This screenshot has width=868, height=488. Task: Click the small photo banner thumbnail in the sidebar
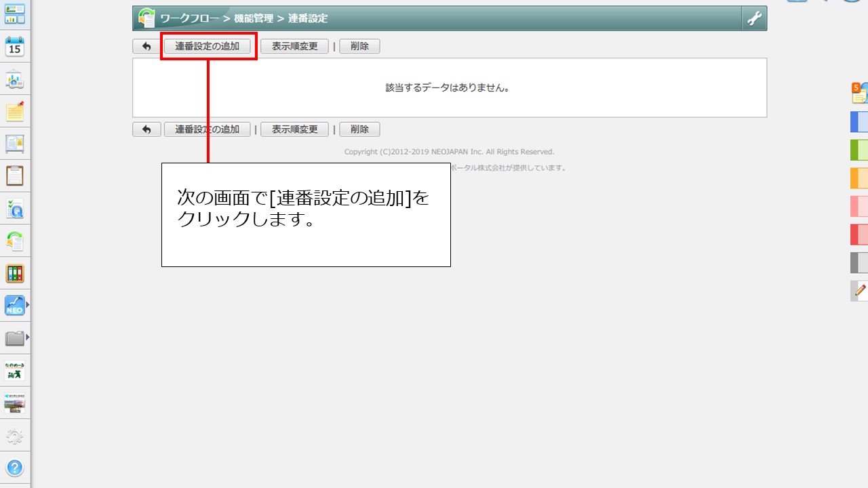15,403
